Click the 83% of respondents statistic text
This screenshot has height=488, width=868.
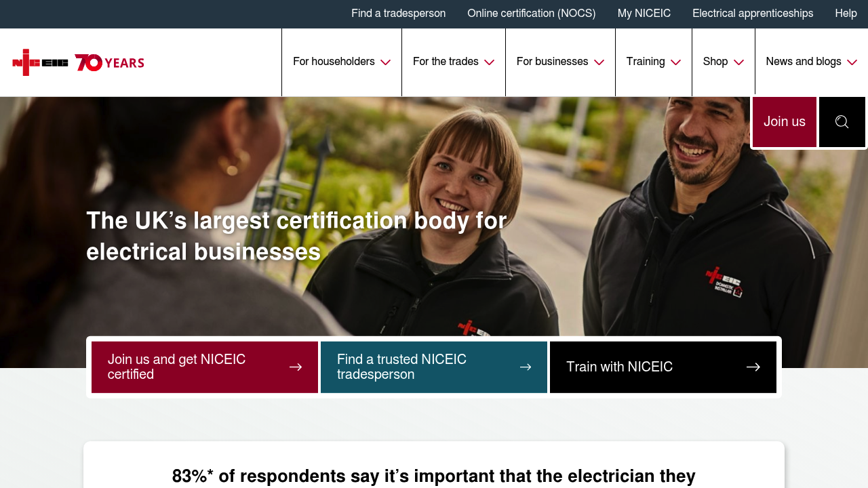tap(434, 476)
